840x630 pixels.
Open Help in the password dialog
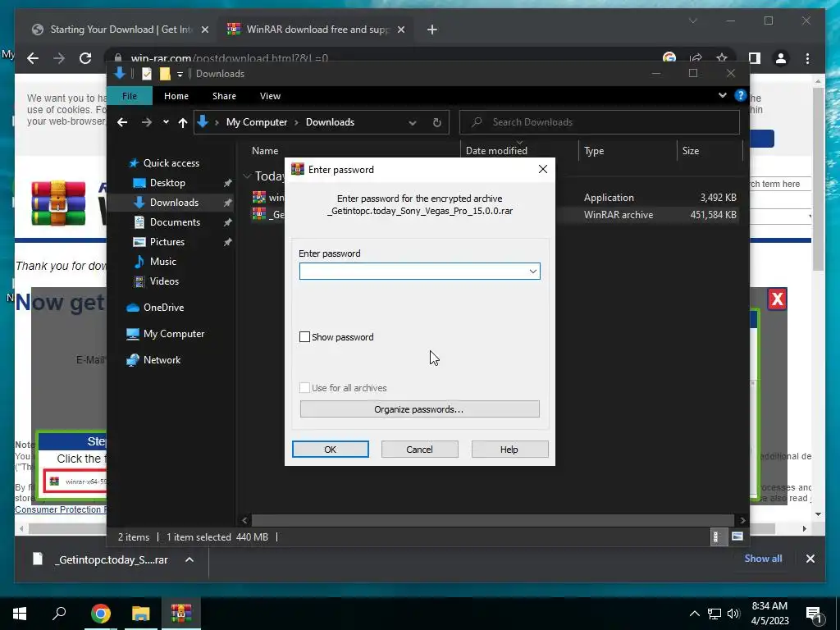[509, 450]
